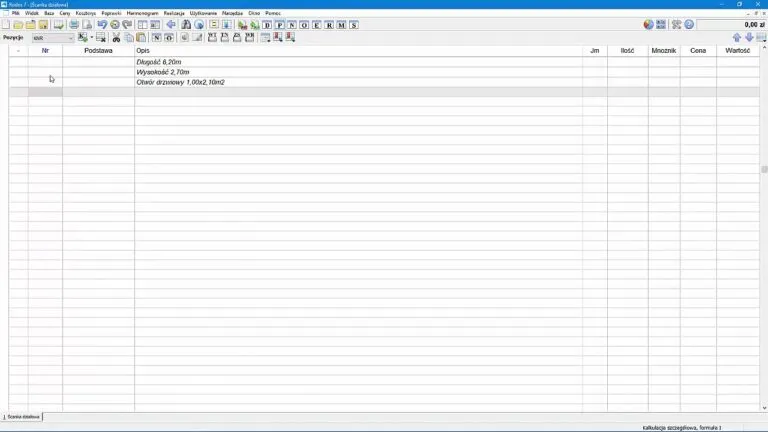Expand the insert row dropdown arrow
Viewport: 768px width, 432px height.
point(91,37)
